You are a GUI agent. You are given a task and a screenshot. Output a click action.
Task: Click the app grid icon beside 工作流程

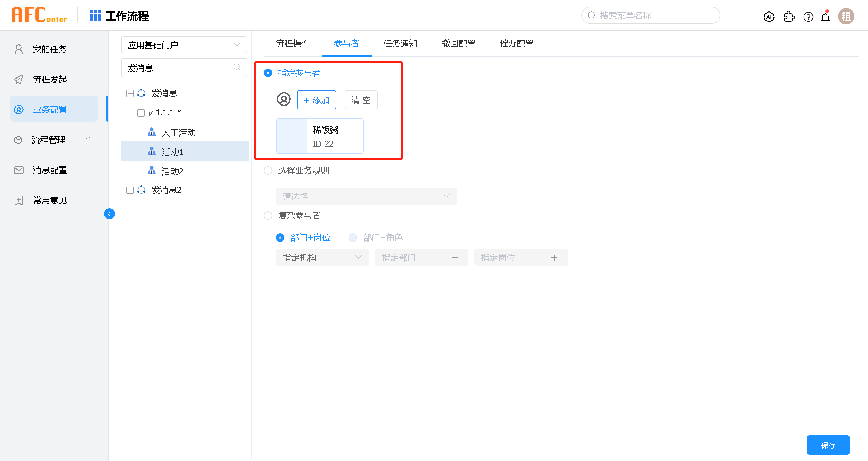coord(95,16)
